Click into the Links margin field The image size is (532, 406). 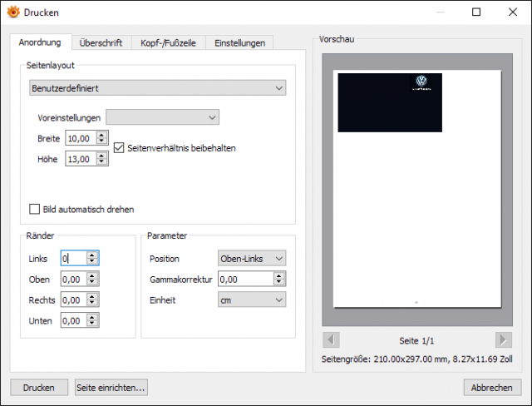74,259
